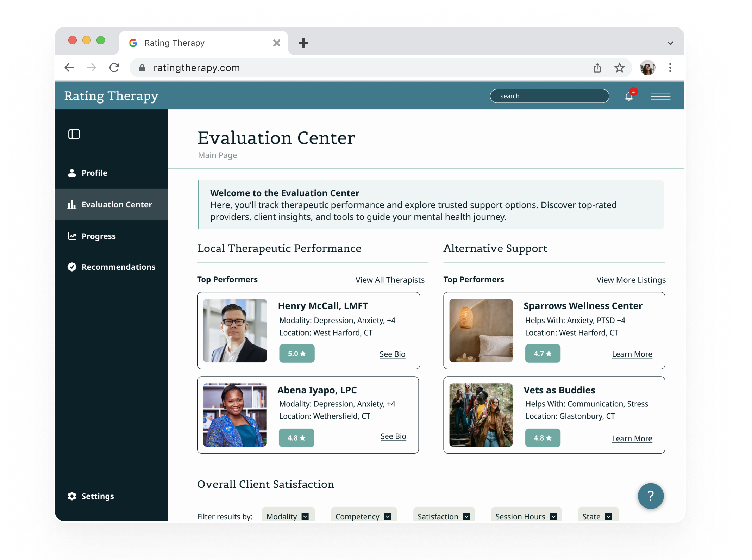Click Sparrows Wellness Center thumbnail image
This screenshot has height=560, width=752.
pyautogui.click(x=481, y=330)
